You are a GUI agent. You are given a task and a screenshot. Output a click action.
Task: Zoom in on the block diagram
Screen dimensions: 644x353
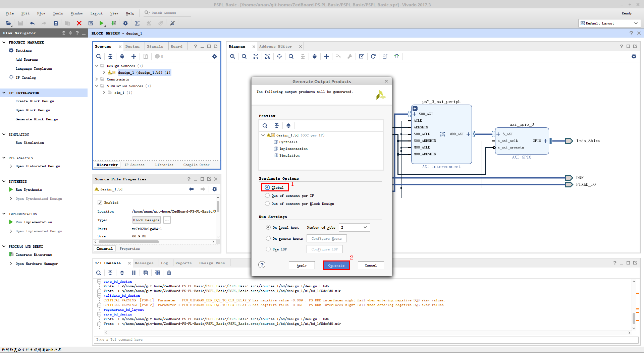[232, 56]
